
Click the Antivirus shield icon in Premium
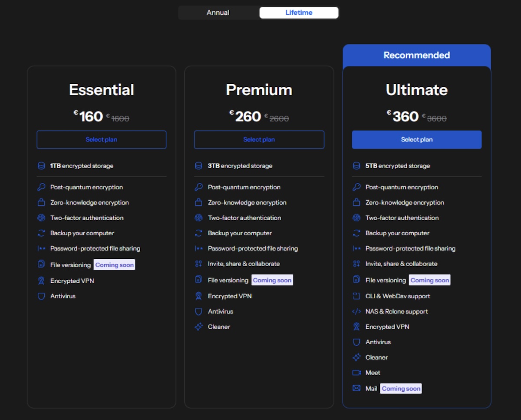[x=199, y=311]
